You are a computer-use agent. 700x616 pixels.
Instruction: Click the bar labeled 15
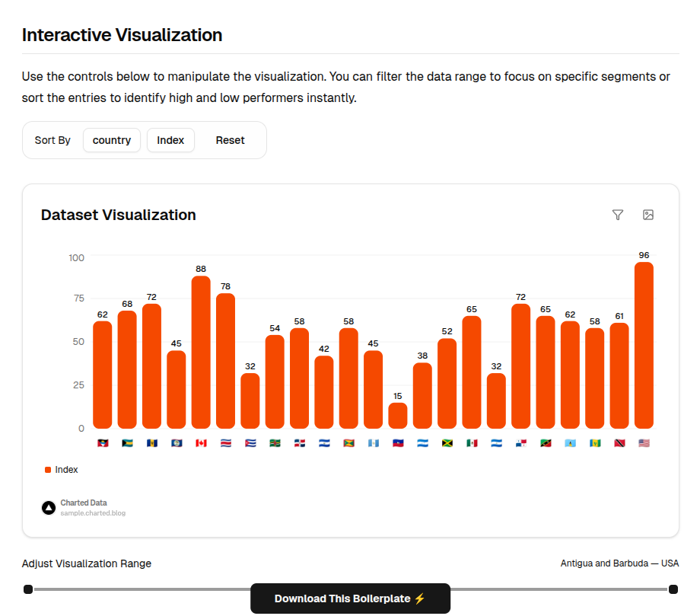click(398, 415)
